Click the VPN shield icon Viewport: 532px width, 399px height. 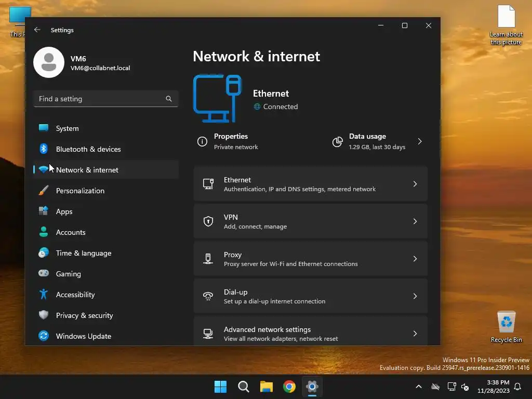[x=208, y=221]
